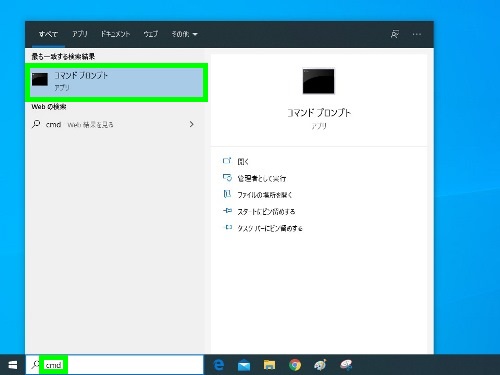
Task: Open the paint palette app on taskbar
Action: coord(320,365)
